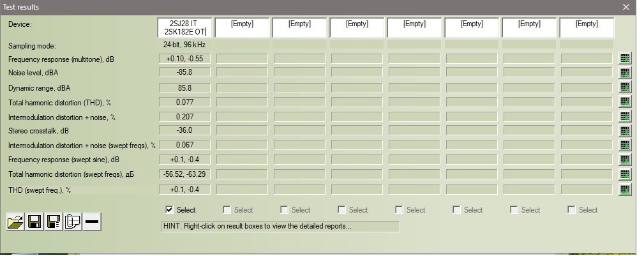Open graph icon for THD (swept freq.), % row
Image resolution: width=644 pixels, height=256 pixels.
(x=625, y=190)
